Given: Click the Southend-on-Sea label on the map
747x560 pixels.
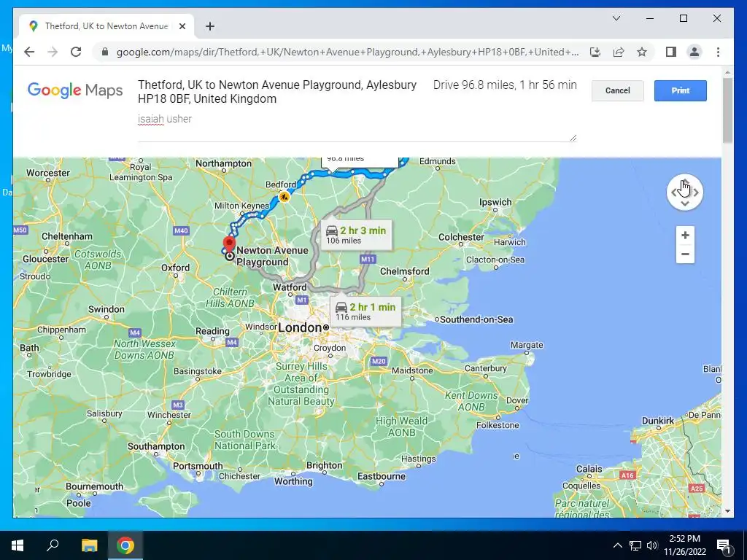Looking at the screenshot, I should pos(476,319).
